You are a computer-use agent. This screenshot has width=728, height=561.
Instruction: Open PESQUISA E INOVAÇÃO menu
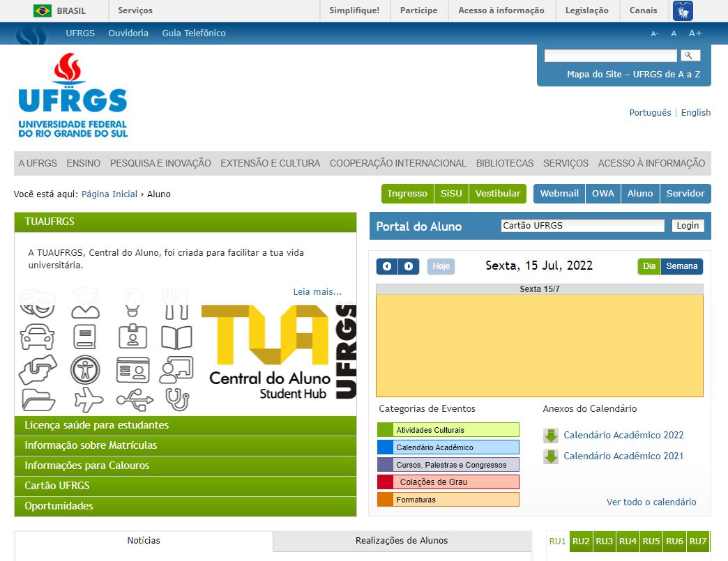160,163
